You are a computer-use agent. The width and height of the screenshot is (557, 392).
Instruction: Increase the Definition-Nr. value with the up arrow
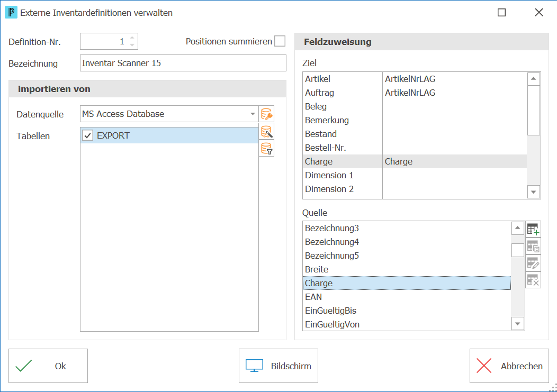(x=132, y=38)
